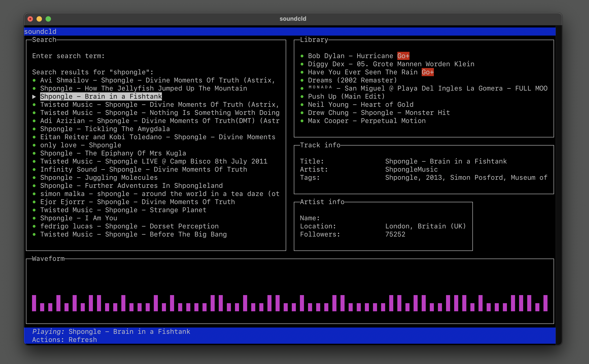Select Shpongle – How The Jellyfish Jumped Up The Mountain

click(143, 88)
